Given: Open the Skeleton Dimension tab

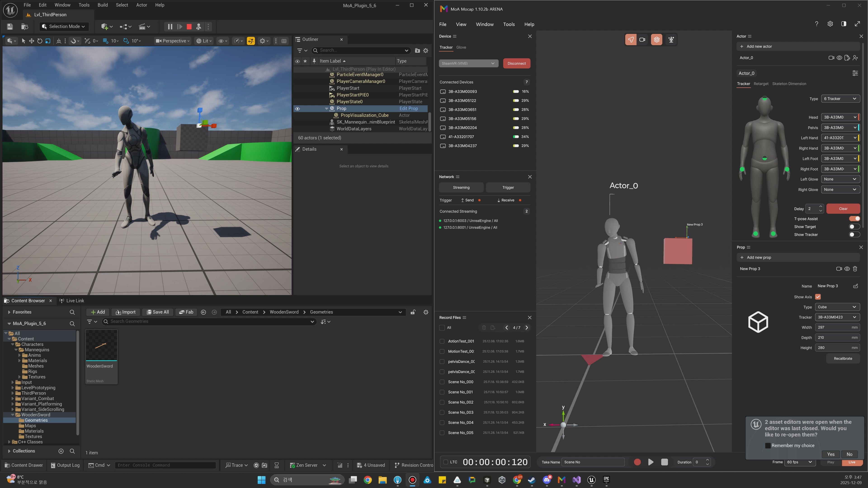Looking at the screenshot, I should [x=789, y=84].
